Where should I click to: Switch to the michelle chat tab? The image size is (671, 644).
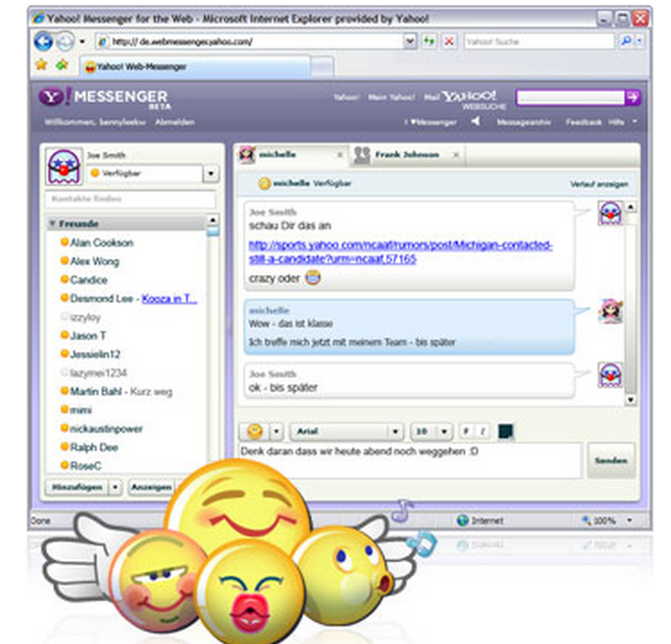click(292, 155)
